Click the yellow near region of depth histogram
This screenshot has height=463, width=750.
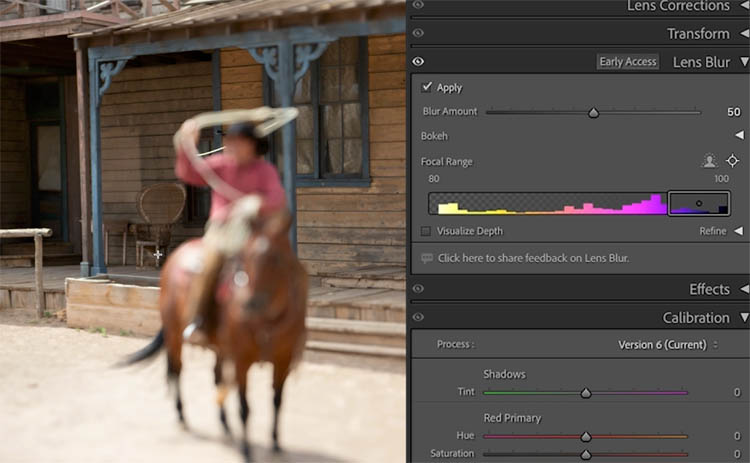click(x=449, y=208)
